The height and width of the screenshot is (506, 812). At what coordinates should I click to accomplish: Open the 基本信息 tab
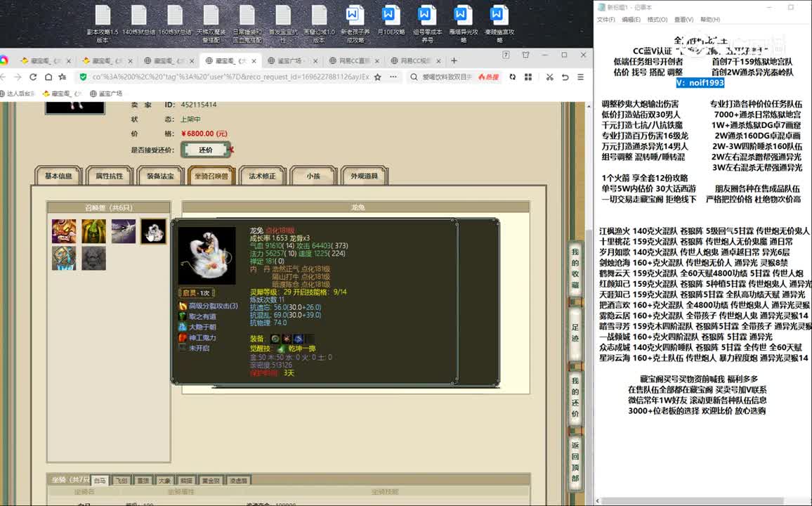[58, 176]
